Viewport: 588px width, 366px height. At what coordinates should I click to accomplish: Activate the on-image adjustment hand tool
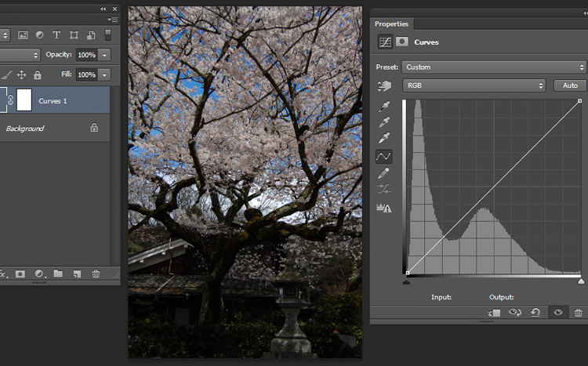pos(384,86)
